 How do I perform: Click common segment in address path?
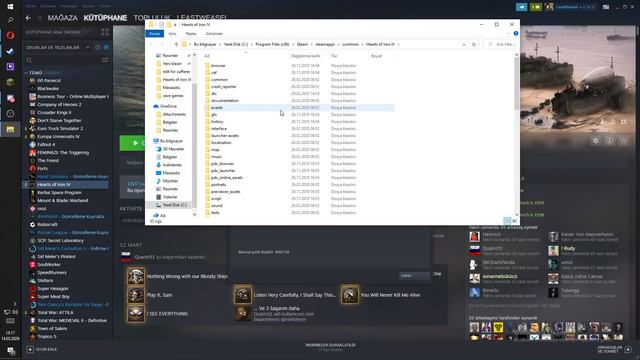pos(350,44)
